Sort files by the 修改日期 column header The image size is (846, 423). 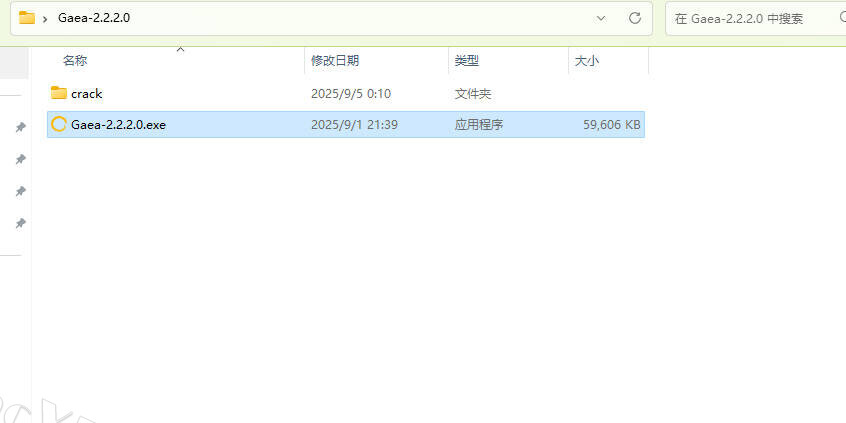[335, 60]
